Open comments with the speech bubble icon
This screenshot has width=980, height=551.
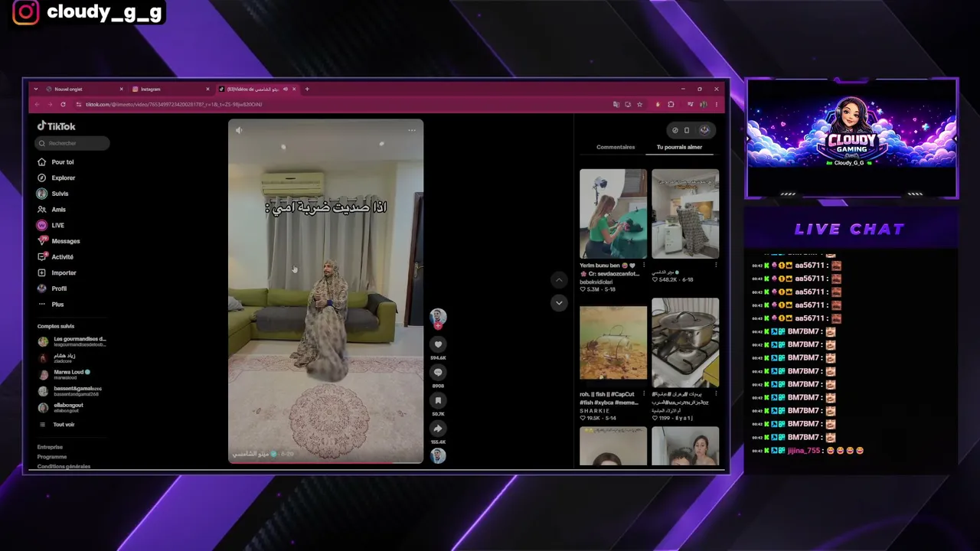[x=438, y=372]
